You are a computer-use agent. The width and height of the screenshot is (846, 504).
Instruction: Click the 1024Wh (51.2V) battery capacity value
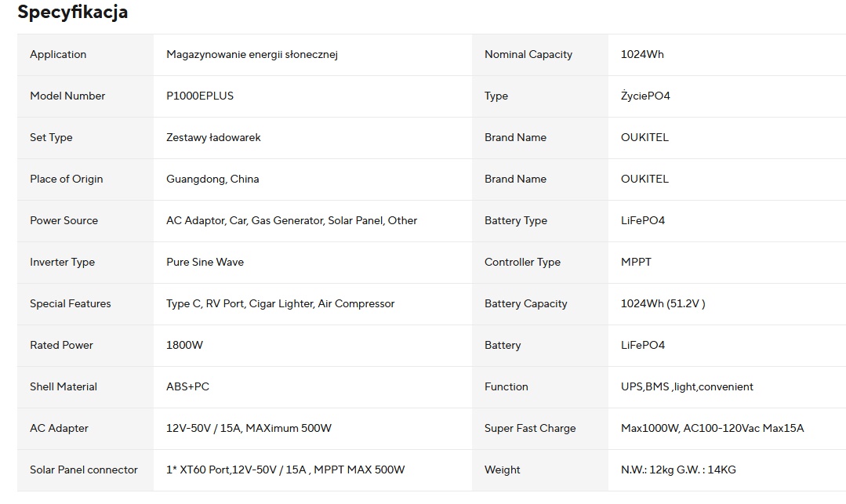pyautogui.click(x=663, y=304)
